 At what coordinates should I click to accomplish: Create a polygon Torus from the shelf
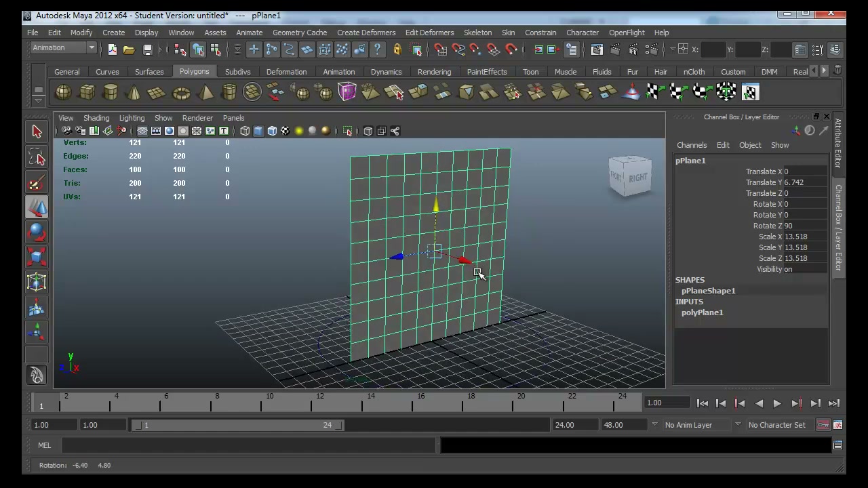coord(181,92)
